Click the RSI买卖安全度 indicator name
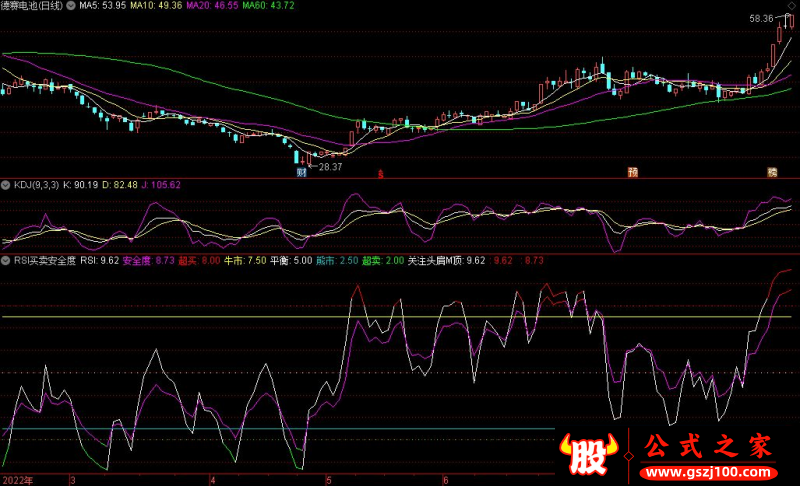 45,260
